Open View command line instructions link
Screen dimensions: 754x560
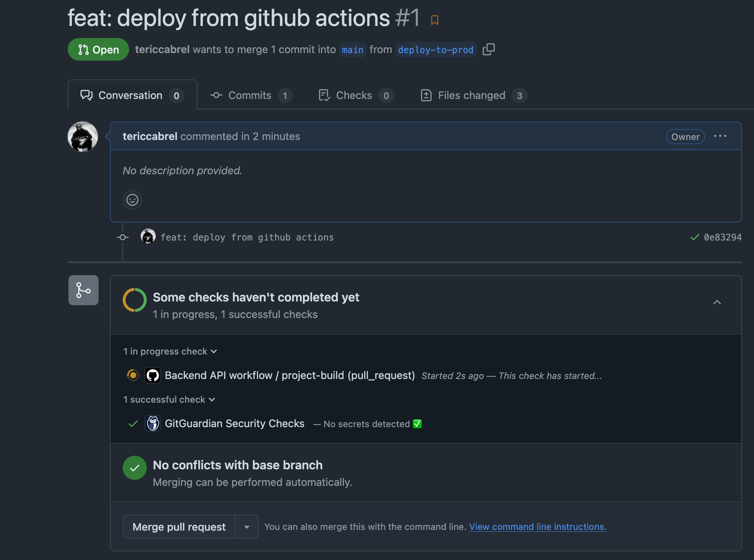[x=538, y=527]
